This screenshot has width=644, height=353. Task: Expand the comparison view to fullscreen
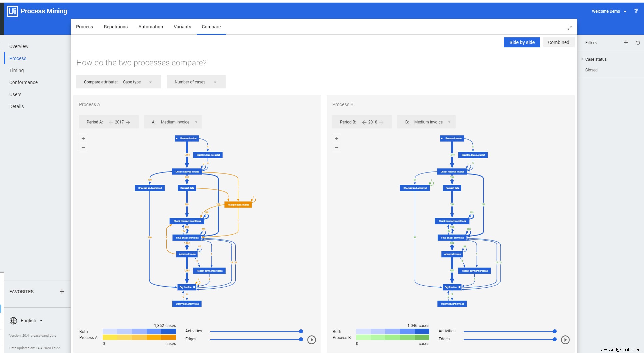pos(570,28)
